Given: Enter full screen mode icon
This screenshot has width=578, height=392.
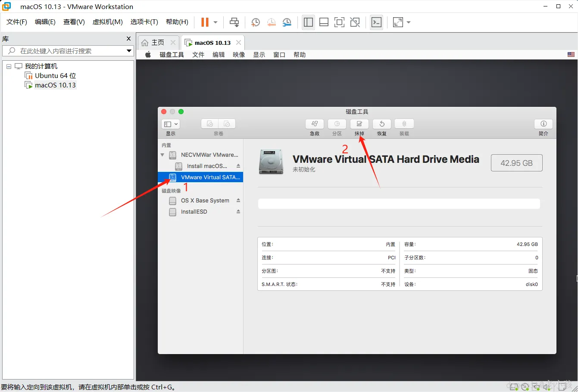Looking at the screenshot, I should 339,22.
